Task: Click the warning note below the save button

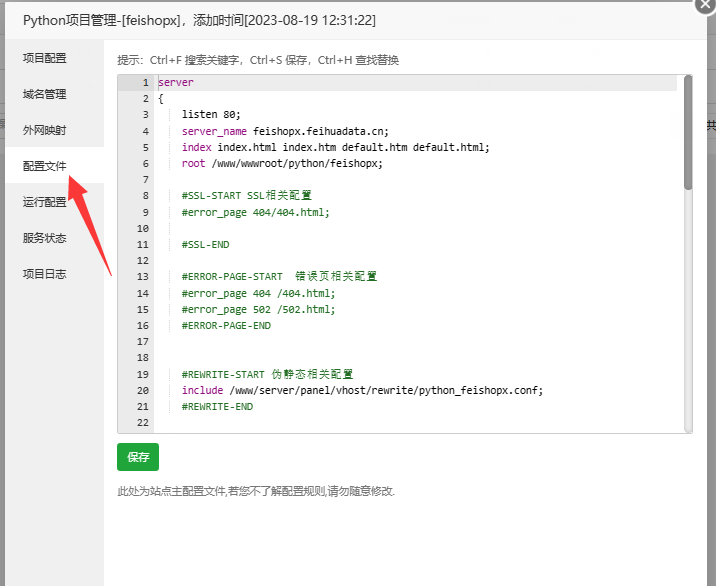Action: tap(256, 491)
